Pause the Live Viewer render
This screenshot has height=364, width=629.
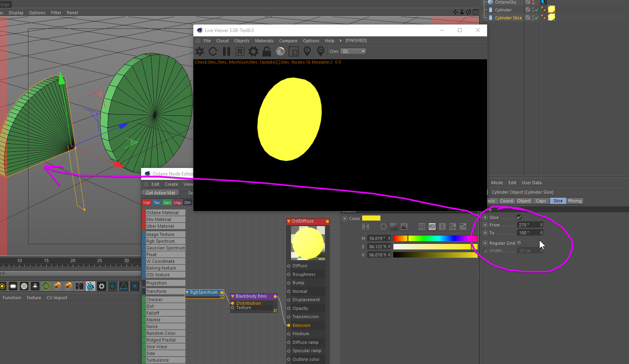tap(227, 51)
